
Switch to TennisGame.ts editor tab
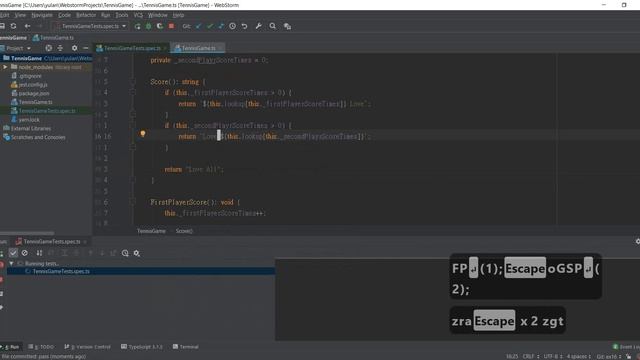pos(198,48)
